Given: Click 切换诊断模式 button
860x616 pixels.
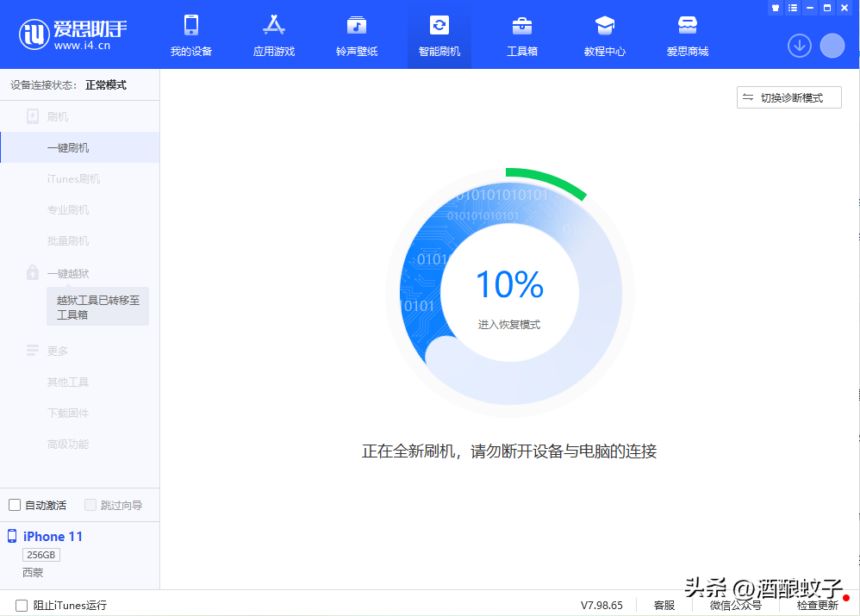Looking at the screenshot, I should [x=788, y=97].
